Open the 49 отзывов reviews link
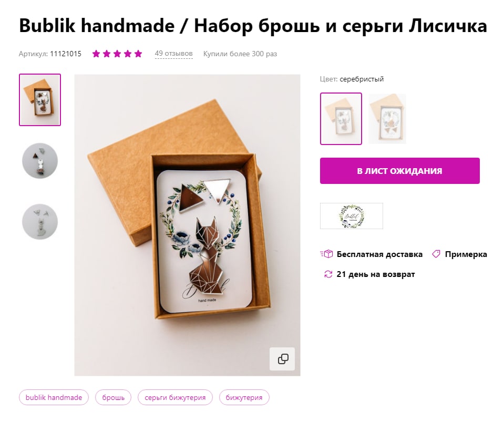 pos(173,54)
